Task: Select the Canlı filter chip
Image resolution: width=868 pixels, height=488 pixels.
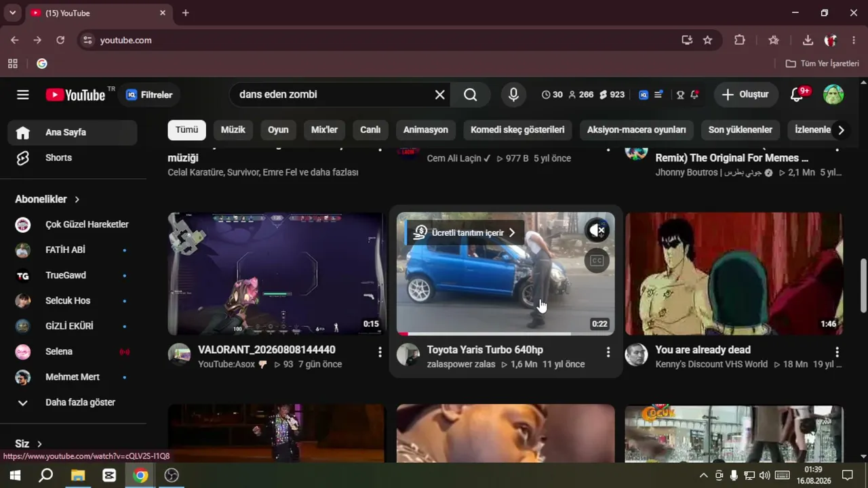Action: tap(370, 129)
